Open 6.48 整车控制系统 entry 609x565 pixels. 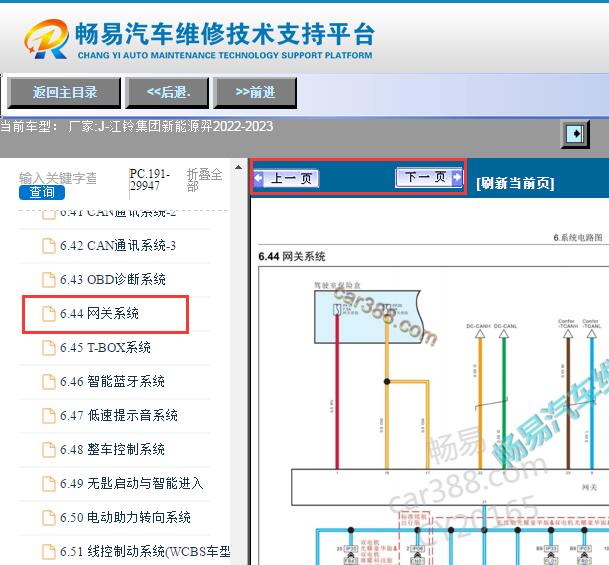tap(112, 449)
